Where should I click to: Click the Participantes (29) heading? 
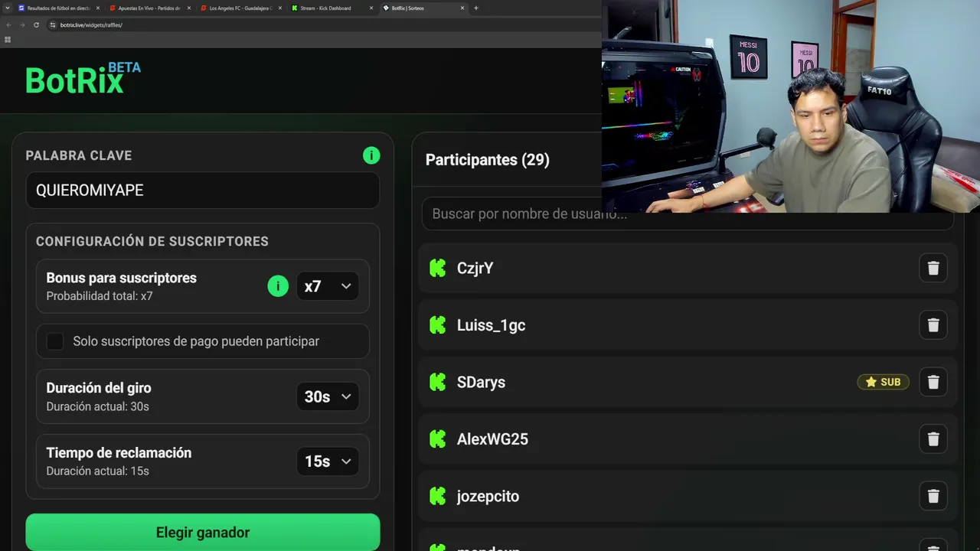488,160
